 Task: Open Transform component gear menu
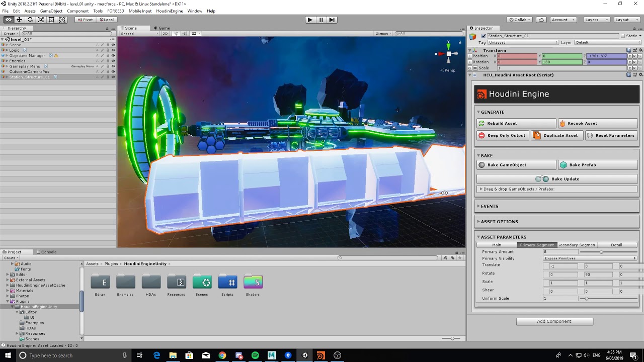(640, 50)
